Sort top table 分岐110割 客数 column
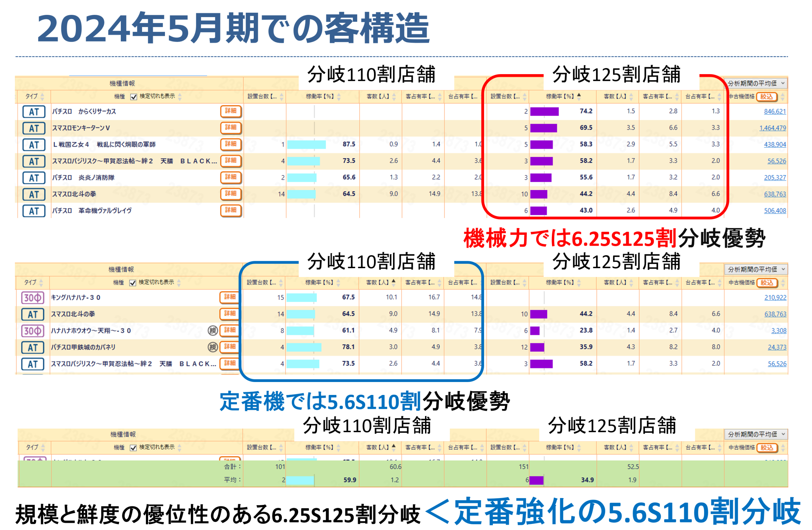The width and height of the screenshot is (812, 530). (x=394, y=97)
